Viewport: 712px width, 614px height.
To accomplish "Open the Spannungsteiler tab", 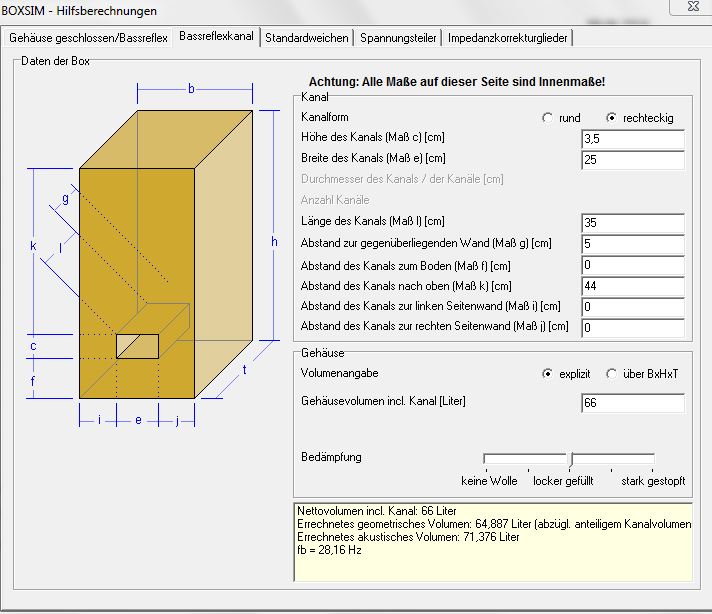I will tap(398, 38).
